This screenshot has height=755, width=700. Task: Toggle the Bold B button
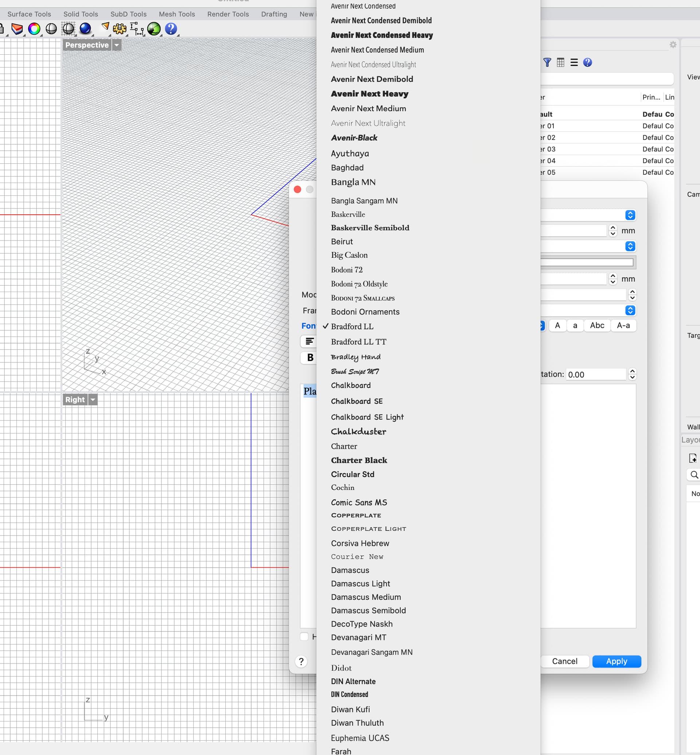pos(310,358)
